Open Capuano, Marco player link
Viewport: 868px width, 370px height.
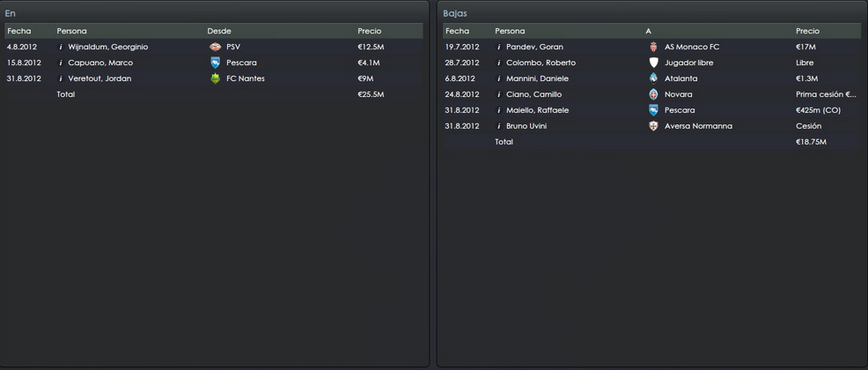pos(100,63)
